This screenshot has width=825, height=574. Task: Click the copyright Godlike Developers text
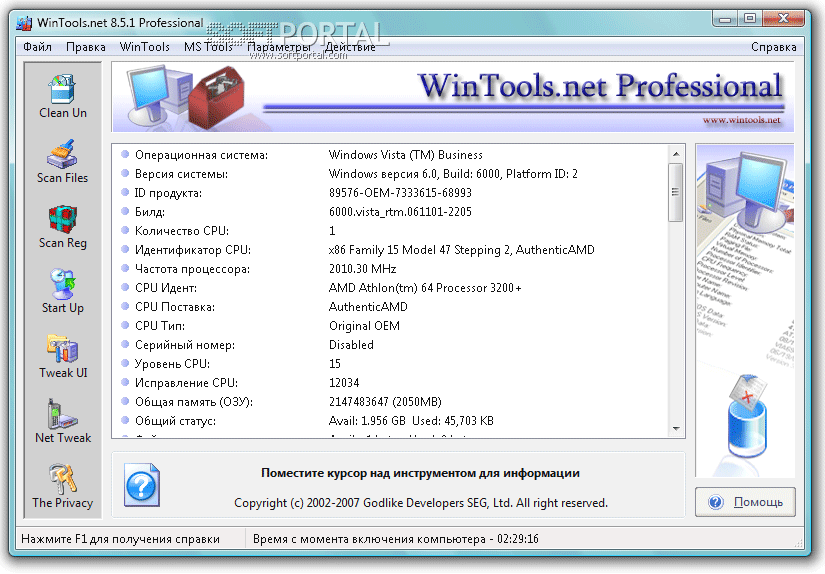click(x=421, y=503)
